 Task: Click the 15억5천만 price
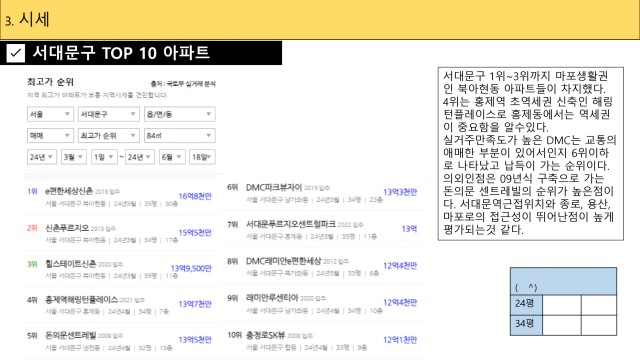coord(195,233)
